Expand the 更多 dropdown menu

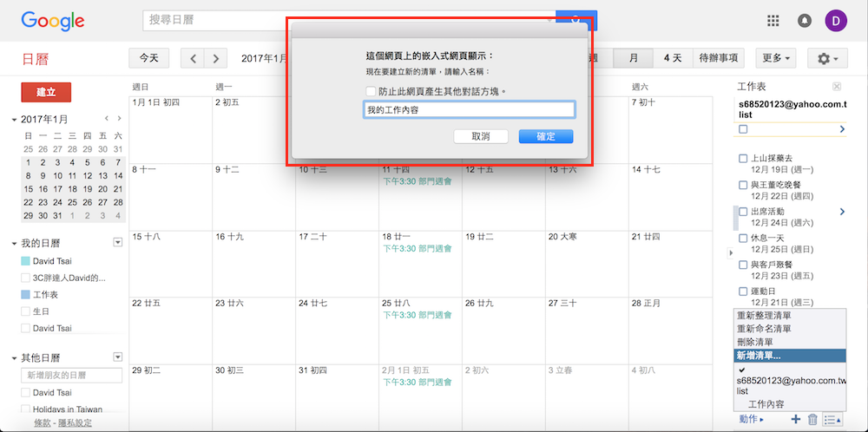777,59
